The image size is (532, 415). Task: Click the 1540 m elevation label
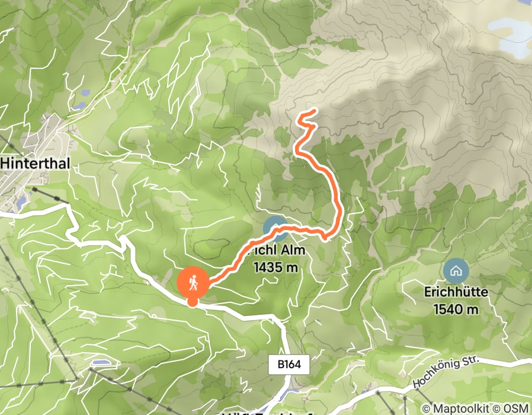[456, 309]
